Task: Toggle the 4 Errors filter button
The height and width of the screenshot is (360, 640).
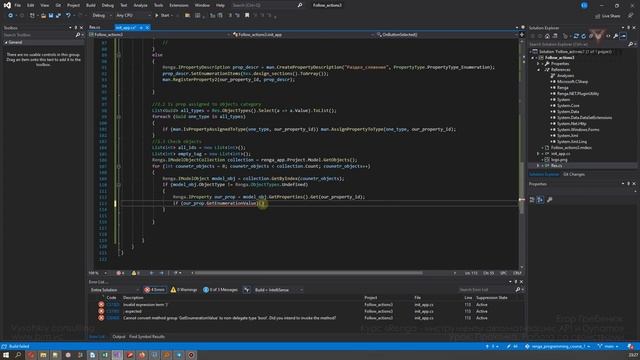Action: click(155, 290)
